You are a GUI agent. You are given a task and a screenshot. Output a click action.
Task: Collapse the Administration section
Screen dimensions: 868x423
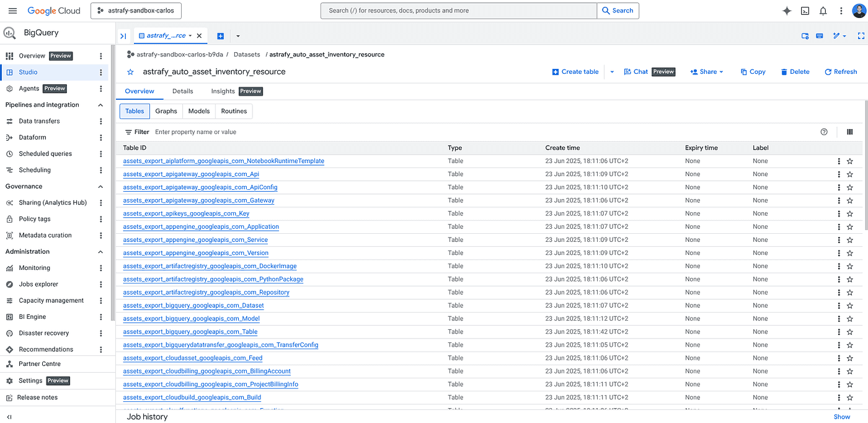(100, 252)
